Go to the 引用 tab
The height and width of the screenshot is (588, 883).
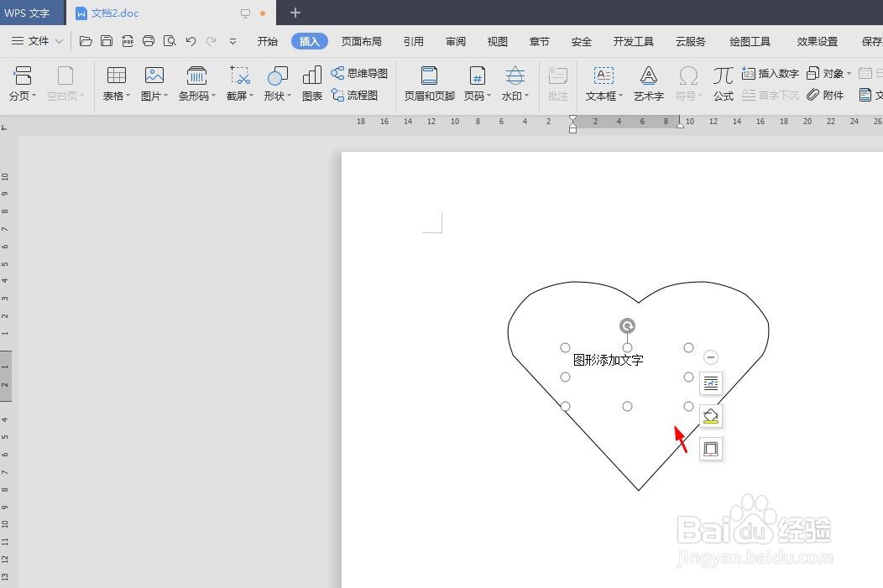point(413,42)
